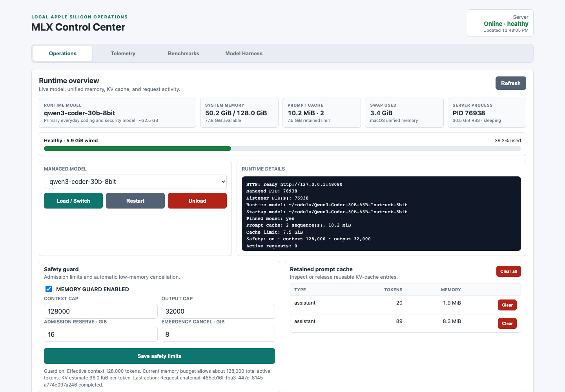Select the Swap Used card

[404, 113]
